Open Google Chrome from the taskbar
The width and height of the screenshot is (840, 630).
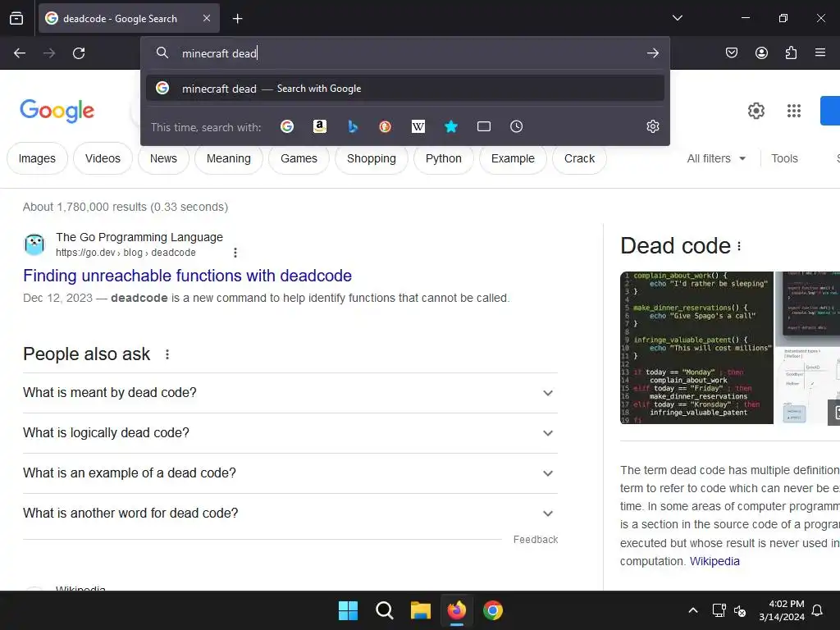493,610
